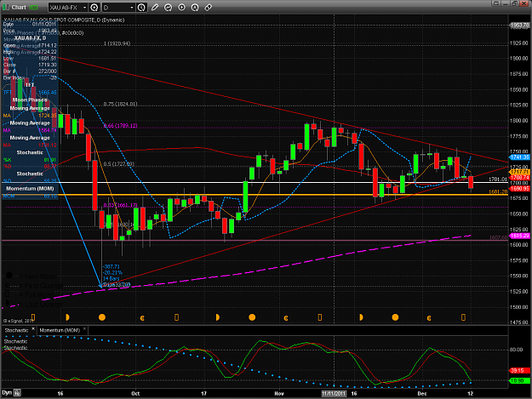This screenshot has width=532, height=399.
Task: Click the TFT study legend label
Action: point(29,85)
